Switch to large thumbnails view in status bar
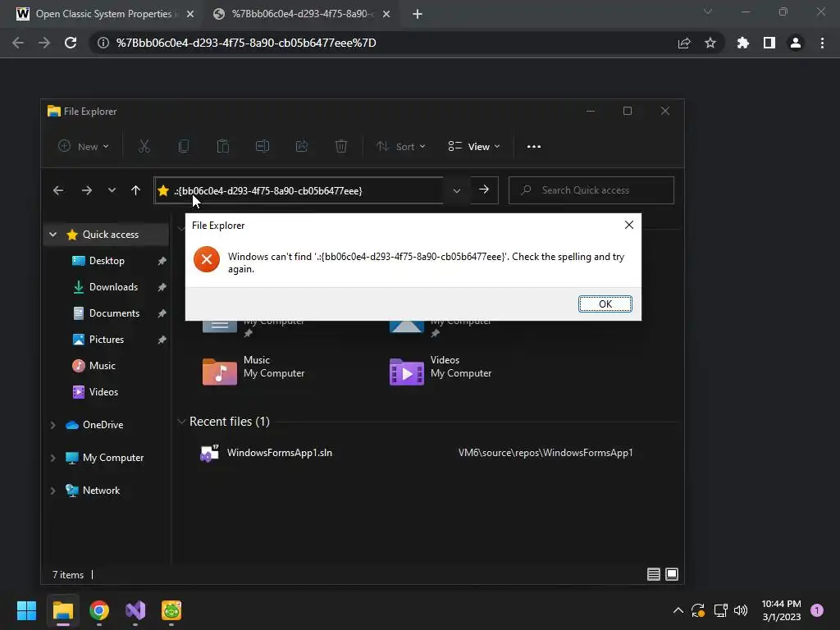This screenshot has height=630, width=840. tap(671, 574)
